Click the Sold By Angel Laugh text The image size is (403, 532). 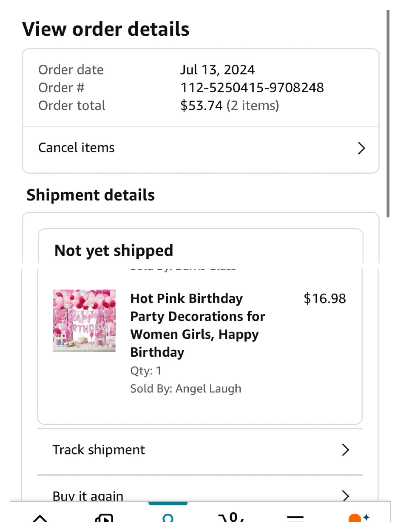pos(186,389)
